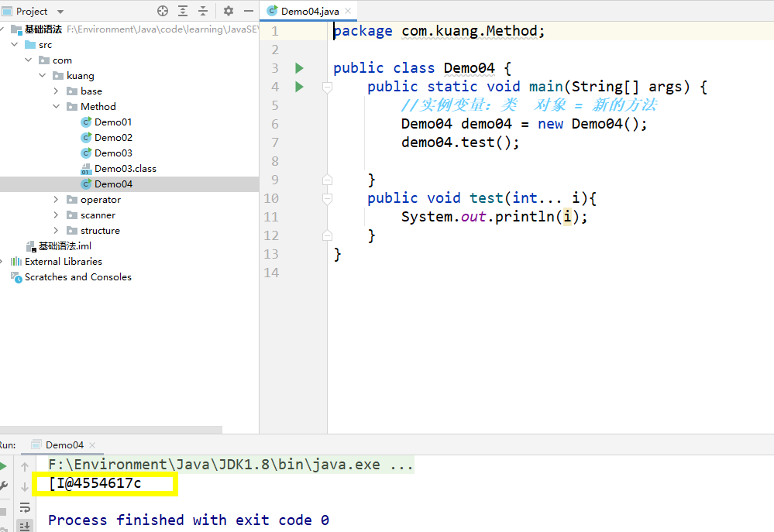Open the Project view dropdown
The width and height of the screenshot is (774, 532).
pos(60,12)
